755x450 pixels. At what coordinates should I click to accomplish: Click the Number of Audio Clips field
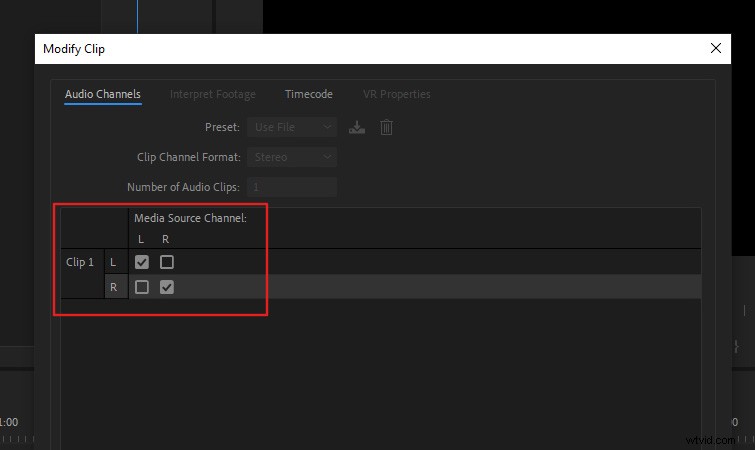coord(292,187)
